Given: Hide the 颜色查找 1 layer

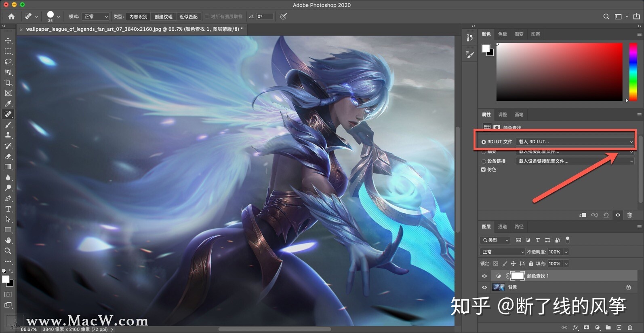Looking at the screenshot, I should pyautogui.click(x=484, y=276).
